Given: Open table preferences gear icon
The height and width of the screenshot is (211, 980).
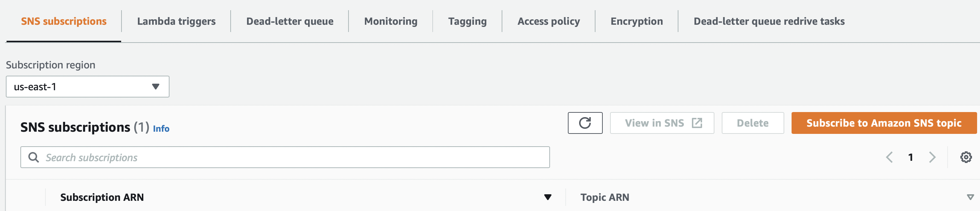Looking at the screenshot, I should [965, 157].
